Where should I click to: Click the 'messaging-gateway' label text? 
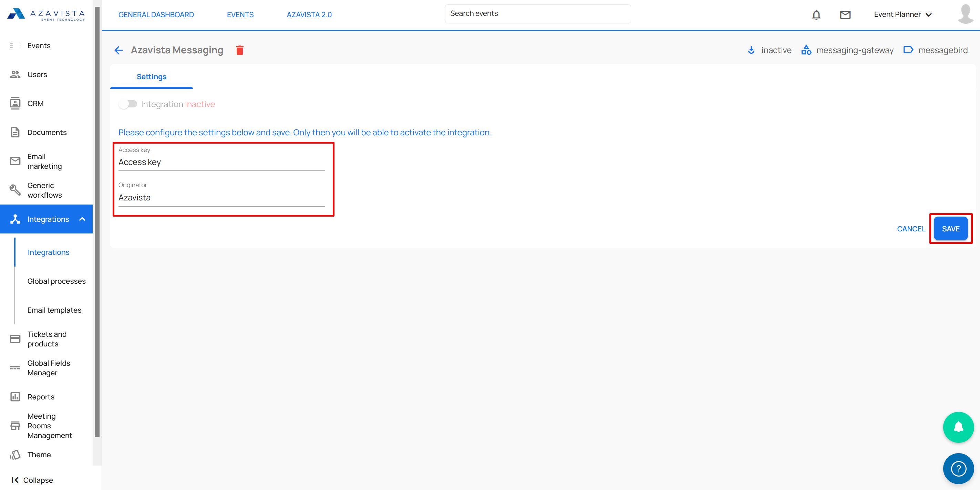pyautogui.click(x=855, y=50)
